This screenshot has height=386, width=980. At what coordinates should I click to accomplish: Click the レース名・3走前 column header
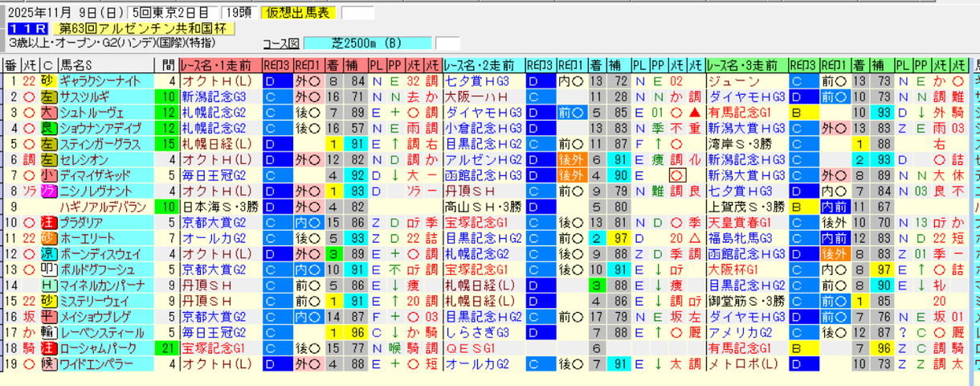tap(747, 65)
